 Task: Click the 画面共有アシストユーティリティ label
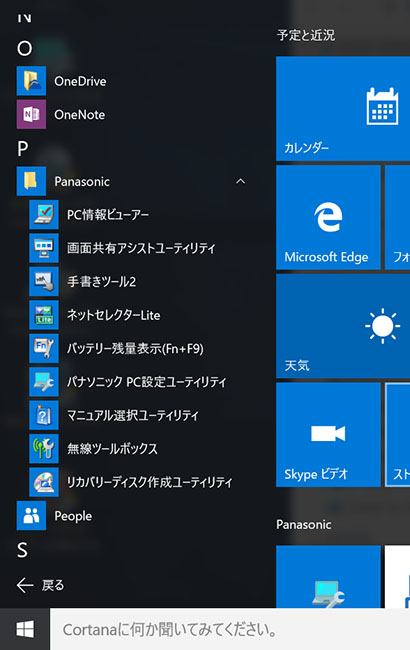[x=141, y=248]
